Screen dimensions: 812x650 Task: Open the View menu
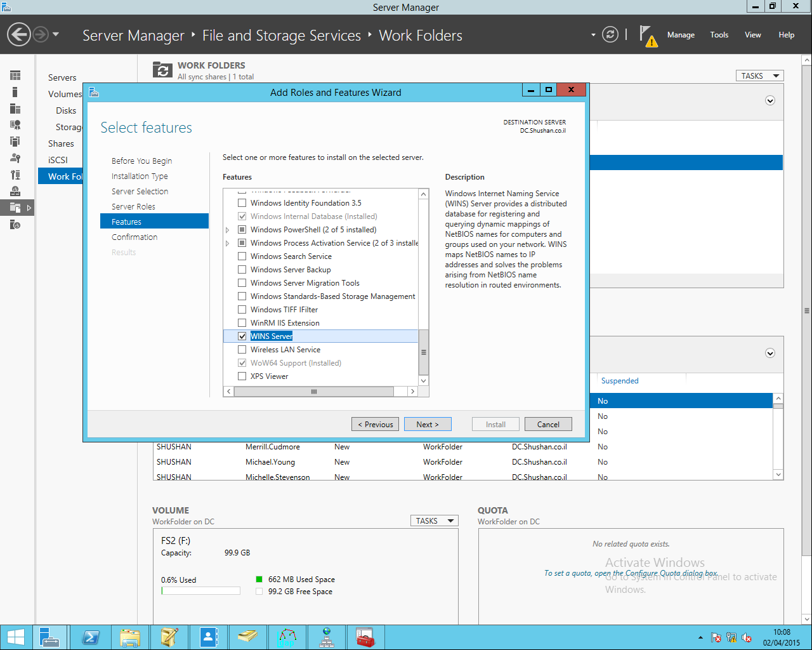click(753, 35)
